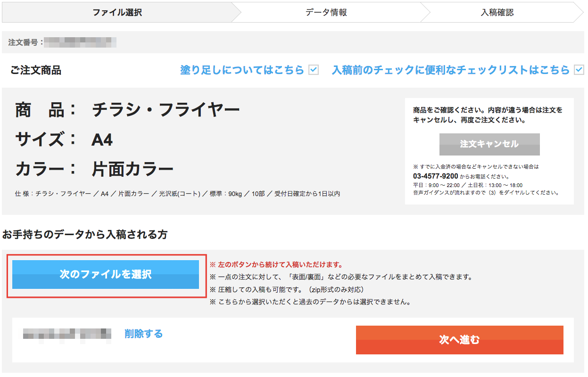This screenshot has width=588, height=377.
Task: Click the checkmark icon beside 塗り足しについてはこちら
Action: (x=314, y=70)
